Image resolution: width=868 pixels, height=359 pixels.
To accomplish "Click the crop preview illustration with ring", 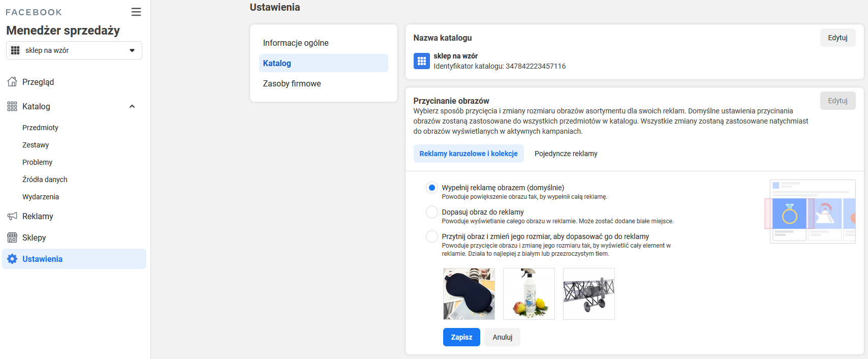I will coord(812,212).
